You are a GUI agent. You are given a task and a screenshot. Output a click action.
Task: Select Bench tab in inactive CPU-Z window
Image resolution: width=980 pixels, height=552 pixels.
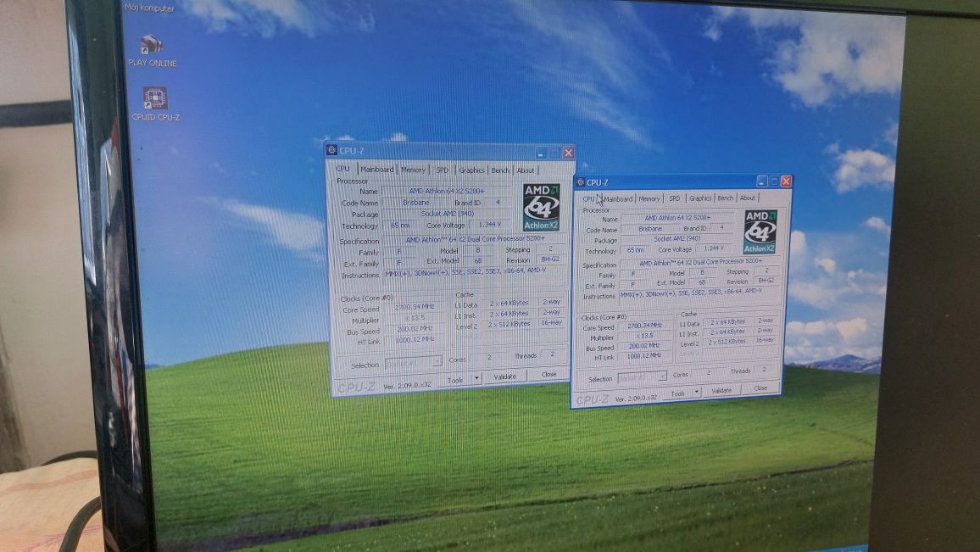(x=500, y=170)
